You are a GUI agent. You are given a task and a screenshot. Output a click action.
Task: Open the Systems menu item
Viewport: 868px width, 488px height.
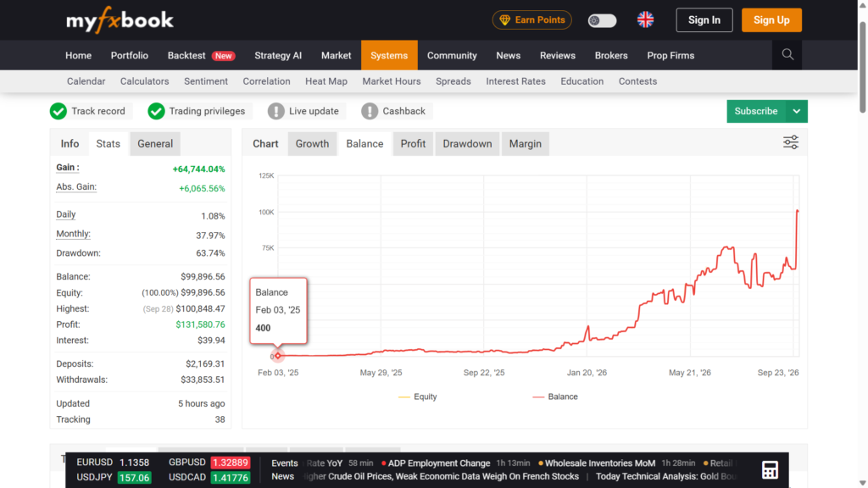(389, 55)
